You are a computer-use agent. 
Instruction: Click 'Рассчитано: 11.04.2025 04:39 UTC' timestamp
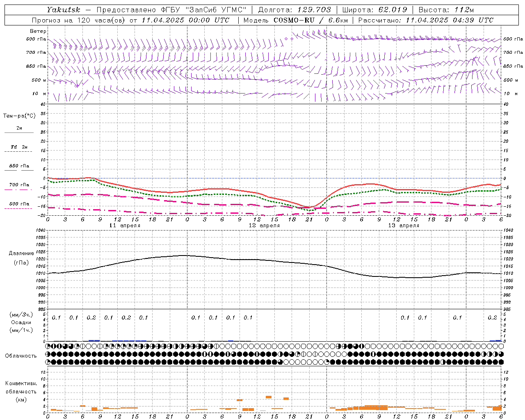(426, 20)
